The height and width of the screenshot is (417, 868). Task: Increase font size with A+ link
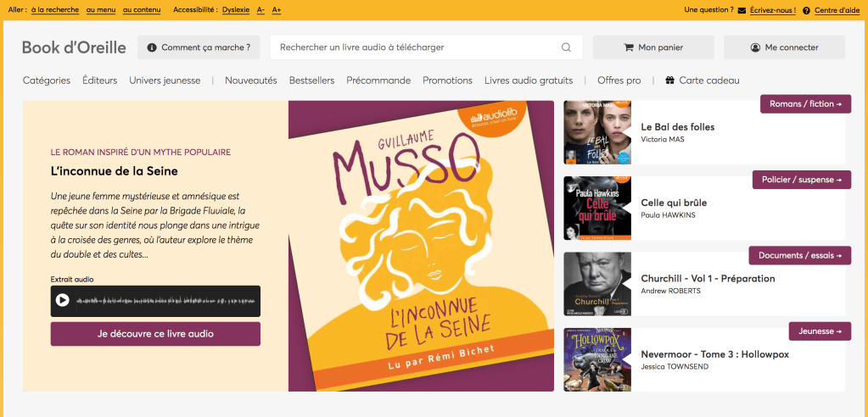277,10
